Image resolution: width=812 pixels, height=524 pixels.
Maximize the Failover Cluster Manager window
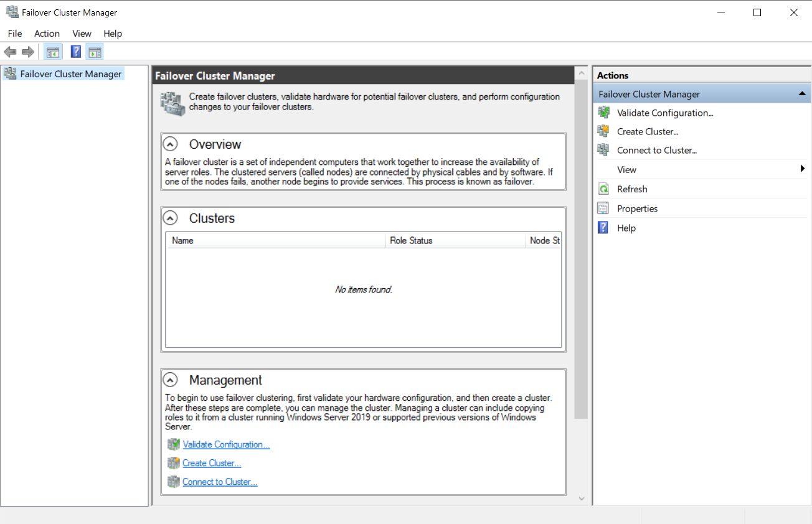click(x=757, y=12)
